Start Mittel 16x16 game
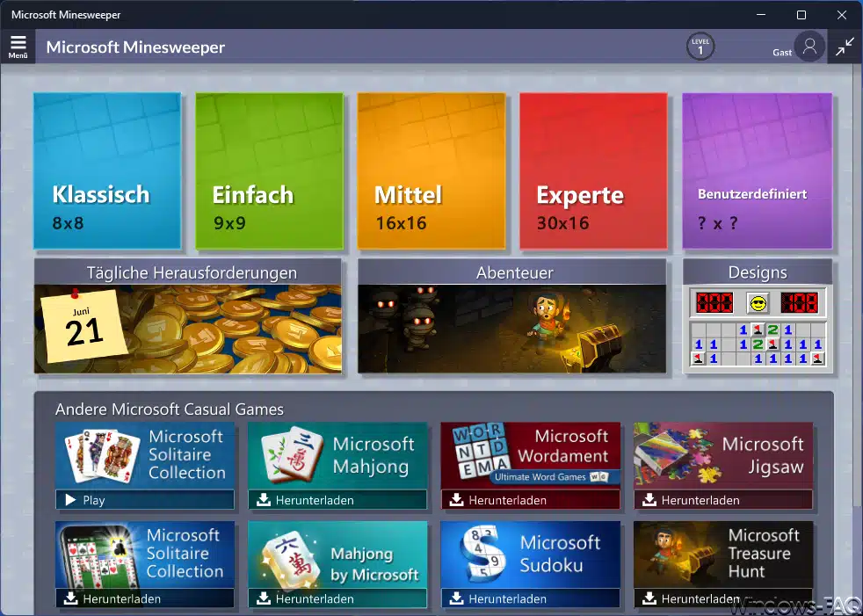 (431, 170)
